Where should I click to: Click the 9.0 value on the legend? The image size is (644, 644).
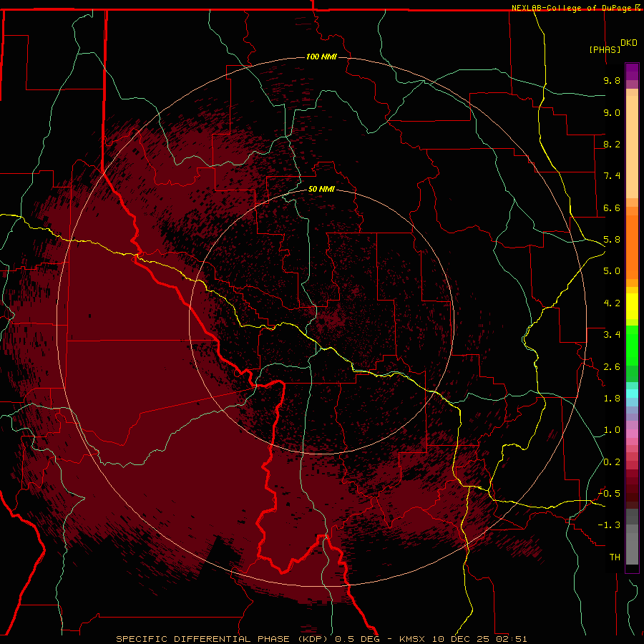point(612,112)
